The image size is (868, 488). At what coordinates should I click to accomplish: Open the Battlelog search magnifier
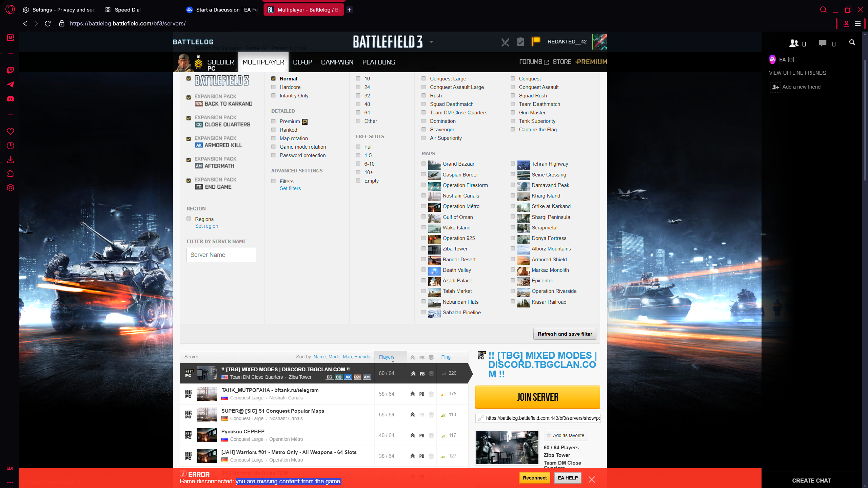point(852,42)
